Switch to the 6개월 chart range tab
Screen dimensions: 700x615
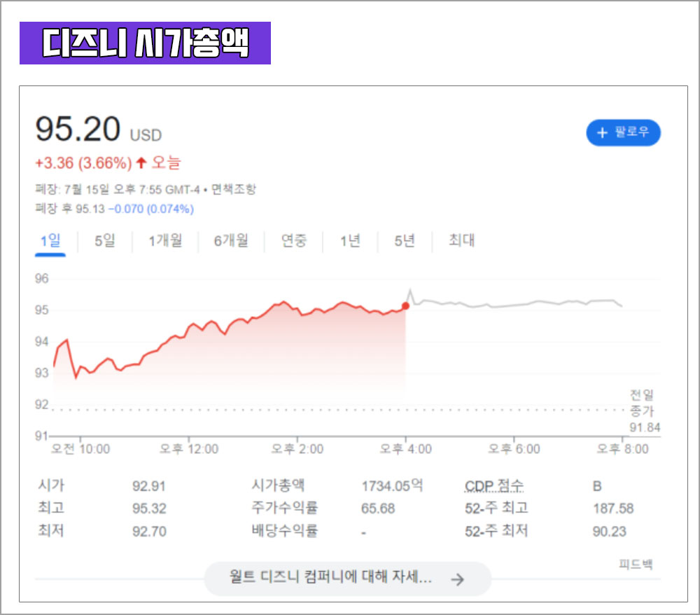231,241
